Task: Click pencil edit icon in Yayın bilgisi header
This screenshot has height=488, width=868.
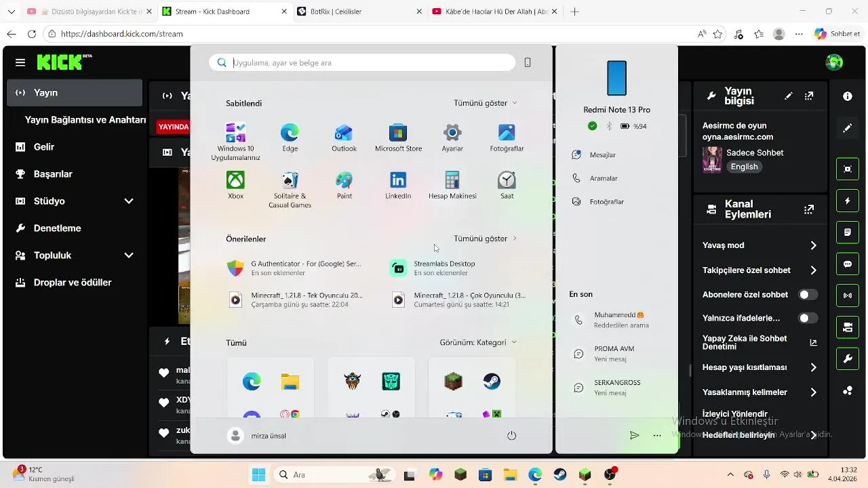Action: 789,96
